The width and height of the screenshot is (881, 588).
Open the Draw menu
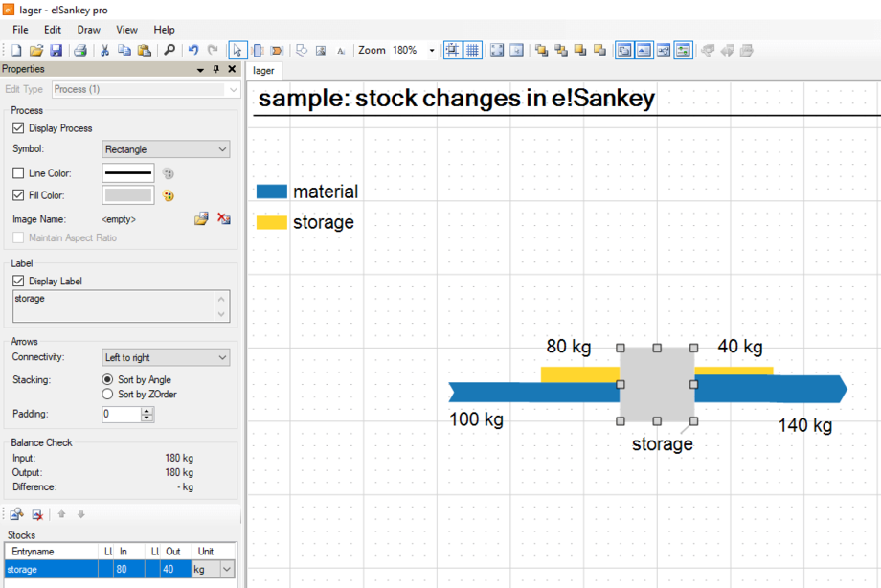(88, 30)
